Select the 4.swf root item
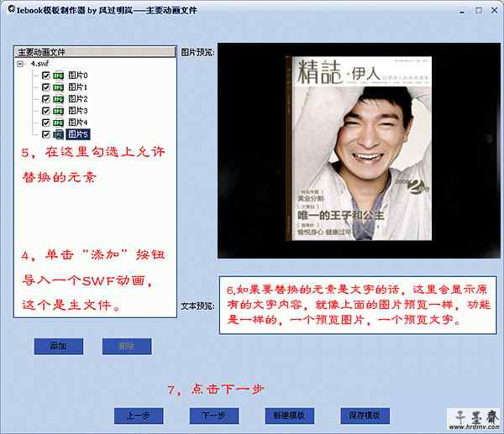504x434 pixels. pos(39,64)
